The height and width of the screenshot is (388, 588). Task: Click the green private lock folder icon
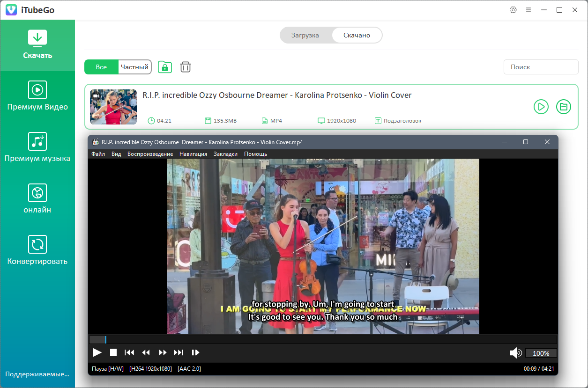(x=165, y=67)
